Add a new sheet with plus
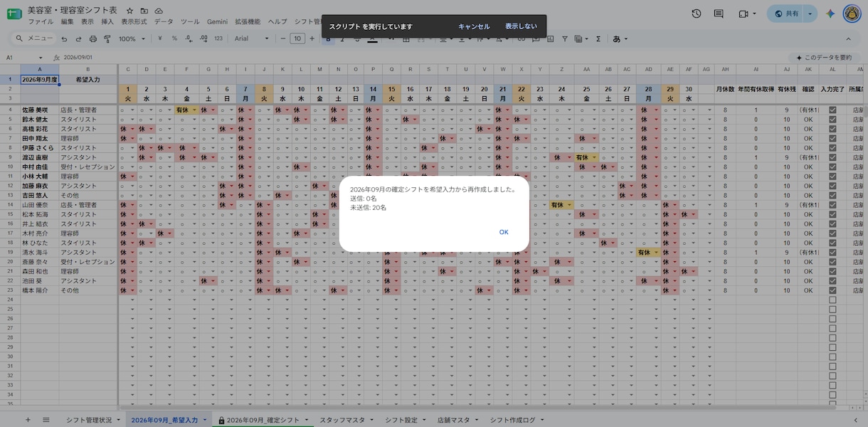The width and height of the screenshot is (868, 427). pyautogui.click(x=28, y=420)
